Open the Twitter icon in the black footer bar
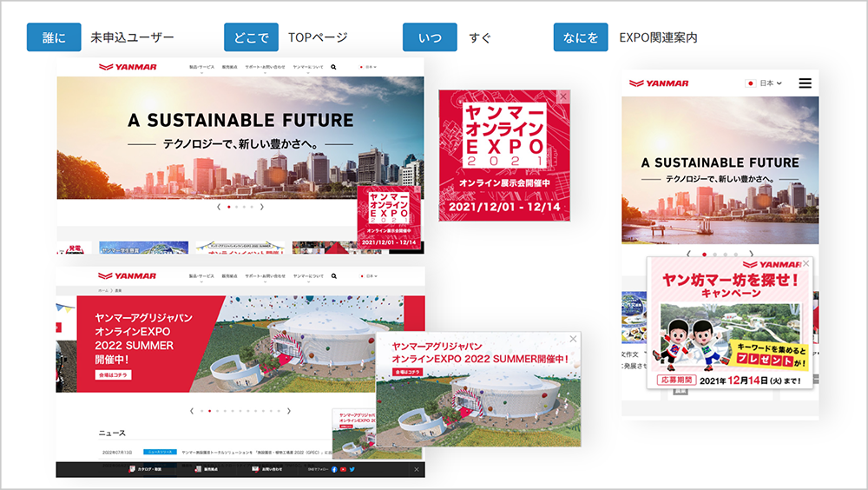This screenshot has width=868, height=490. [352, 469]
